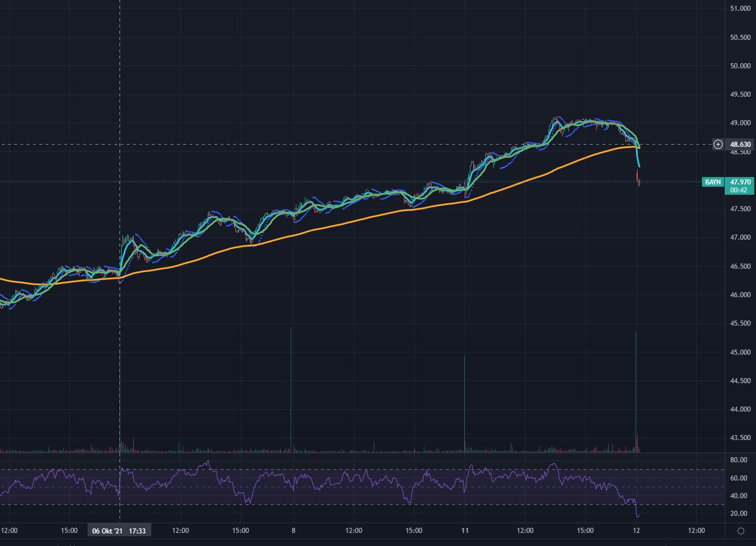Click the 11 date label on the time axis

tap(465, 530)
